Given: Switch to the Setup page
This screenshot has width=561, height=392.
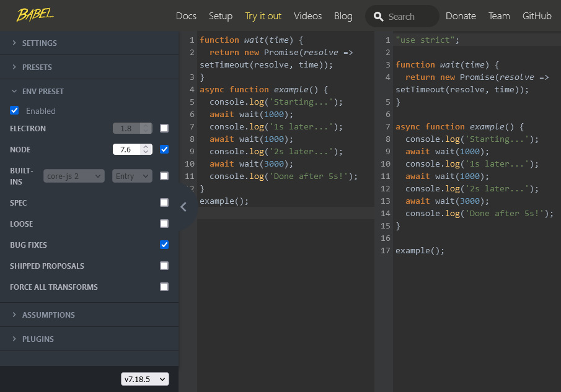Looking at the screenshot, I should coord(221,16).
